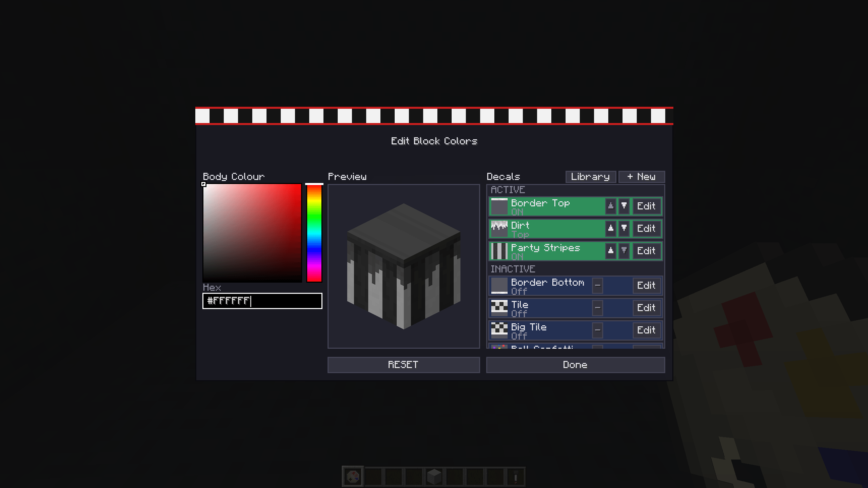
Task: Edit the Border Top decal
Action: 646,206
